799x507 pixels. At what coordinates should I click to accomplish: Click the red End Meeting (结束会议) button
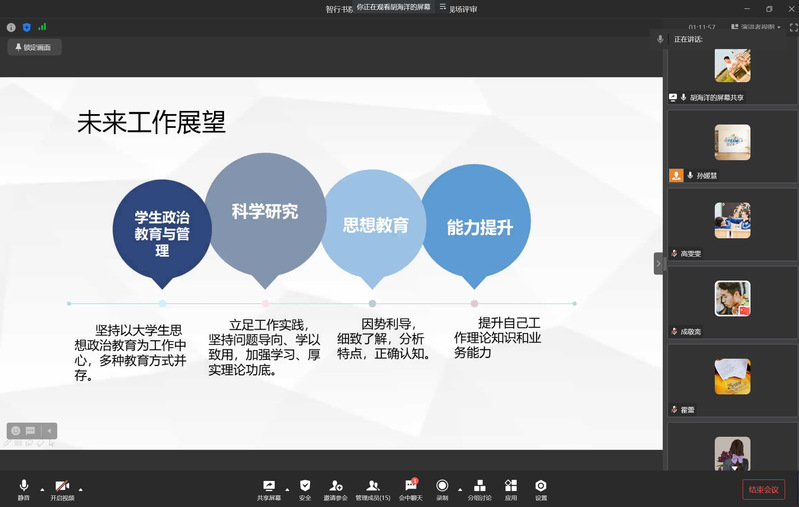pyautogui.click(x=763, y=489)
